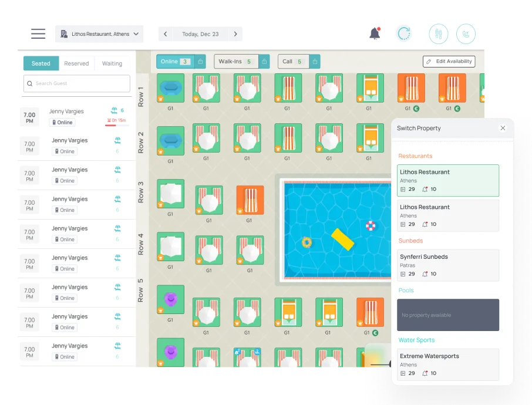This screenshot has height=405, width=532.
Task: Switch to the Reserved tab
Action: pos(76,63)
